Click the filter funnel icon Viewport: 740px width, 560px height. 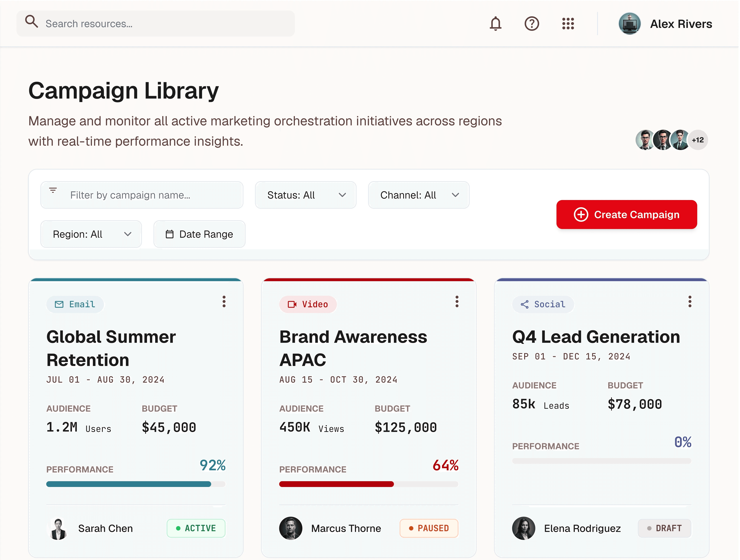(x=53, y=191)
